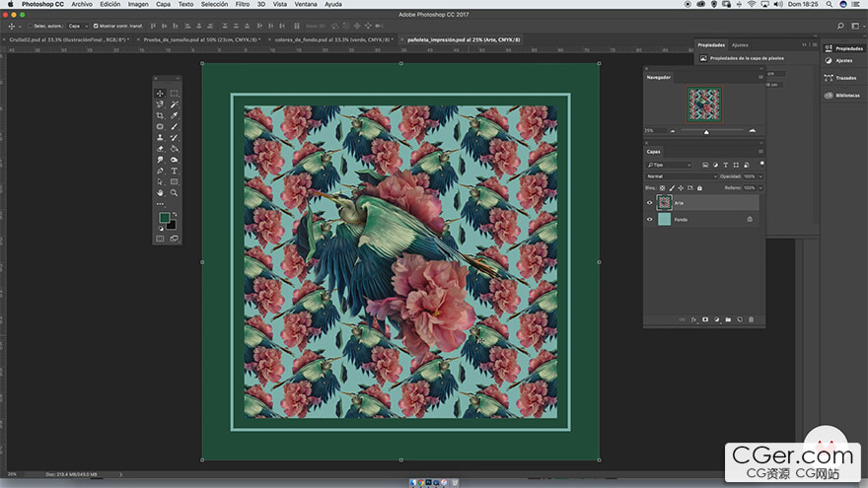Image resolution: width=868 pixels, height=488 pixels.
Task: Select the Type tool
Action: [x=174, y=171]
